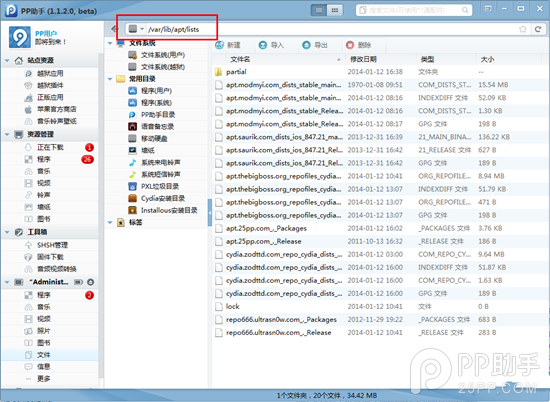Switch to grid thumbnail view mode

335,10
